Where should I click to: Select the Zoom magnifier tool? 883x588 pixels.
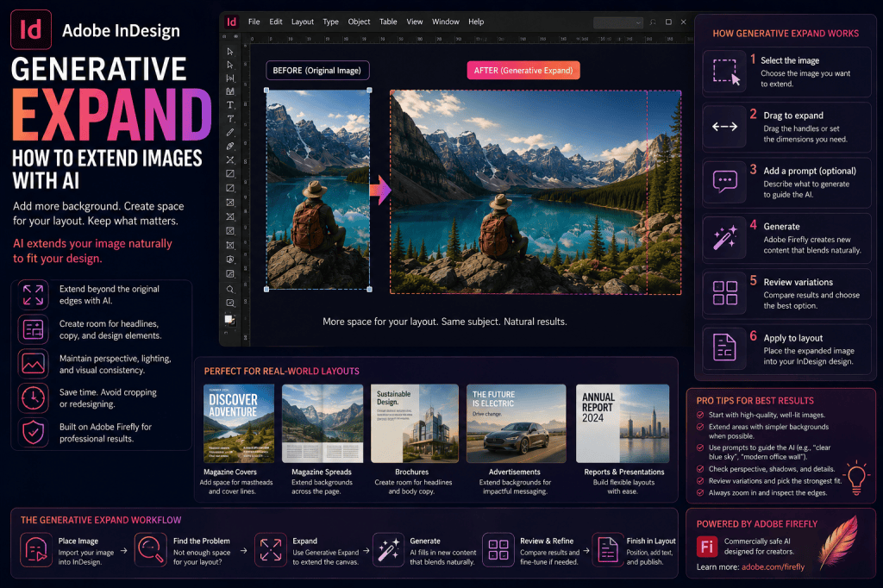pos(229,290)
